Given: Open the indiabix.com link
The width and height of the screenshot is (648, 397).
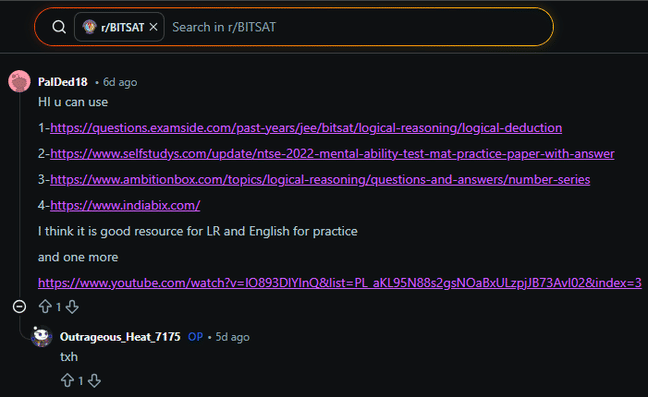Looking at the screenshot, I should coord(125,205).
